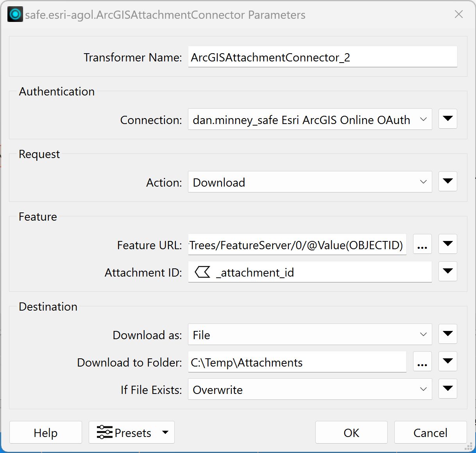This screenshot has width=476, height=453.
Task: Close the parameters dialog with X
Action: tap(459, 14)
